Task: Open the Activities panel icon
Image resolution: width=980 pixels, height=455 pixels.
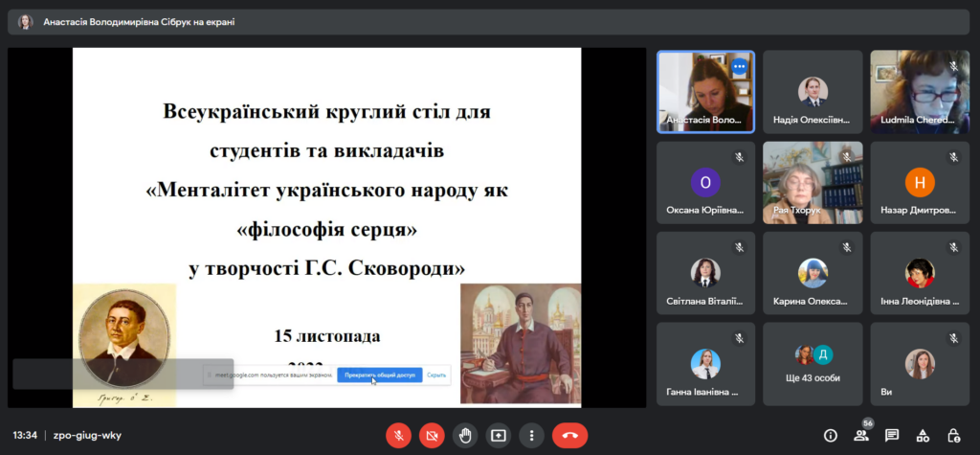Action: pyautogui.click(x=923, y=435)
